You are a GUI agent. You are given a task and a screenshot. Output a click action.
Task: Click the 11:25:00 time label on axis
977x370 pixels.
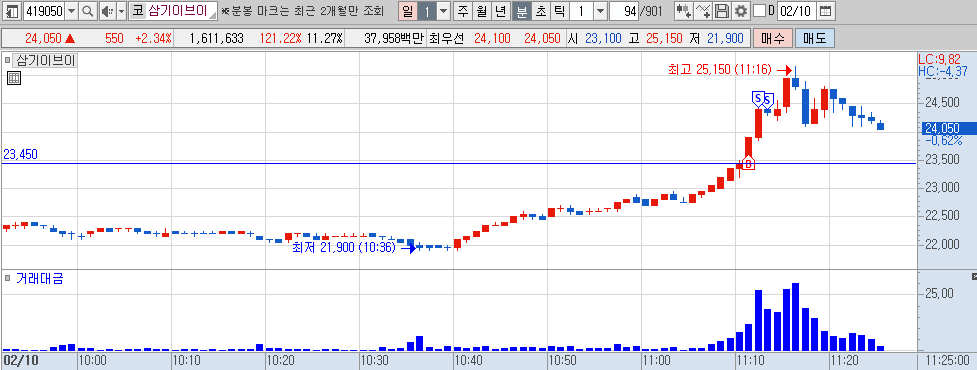click(x=947, y=360)
